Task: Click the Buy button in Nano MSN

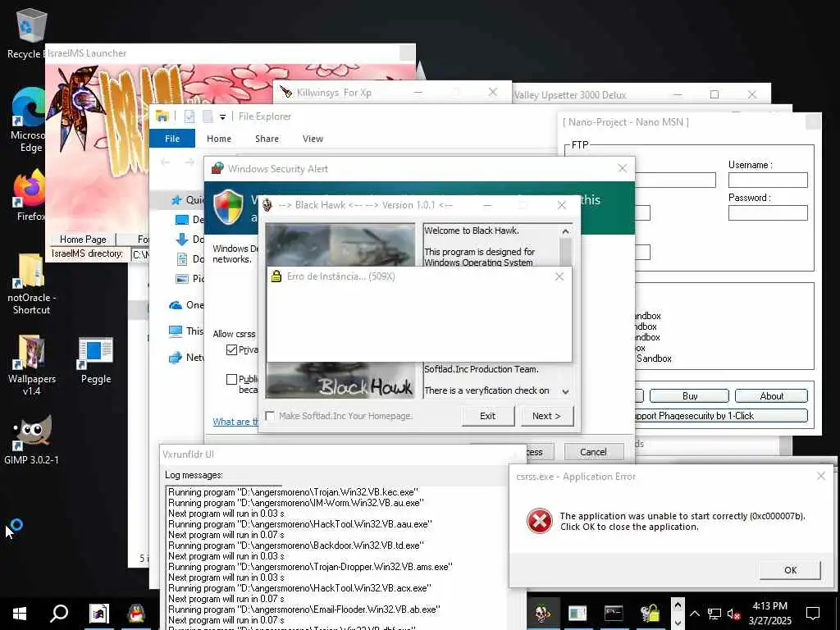Action: pyautogui.click(x=689, y=396)
